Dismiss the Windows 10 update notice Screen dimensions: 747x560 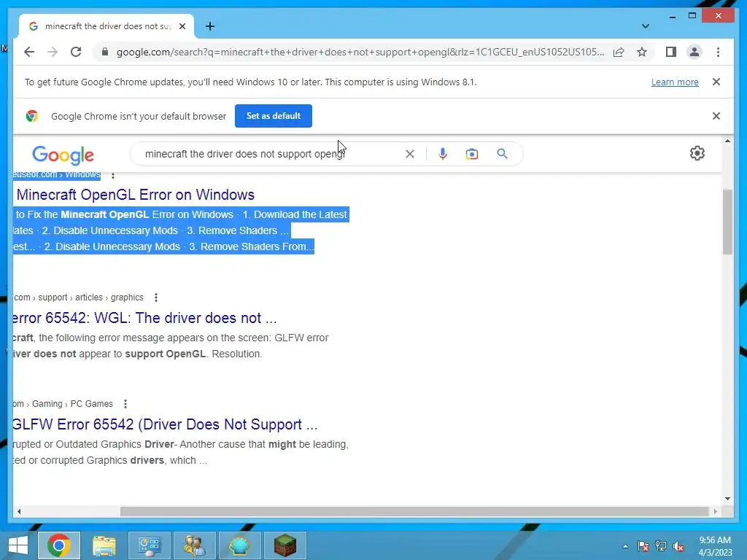pos(716,82)
